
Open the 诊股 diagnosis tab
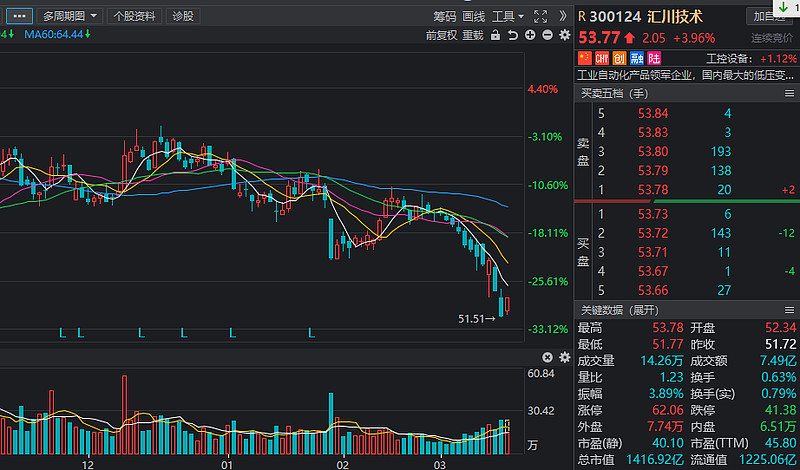pyautogui.click(x=183, y=16)
